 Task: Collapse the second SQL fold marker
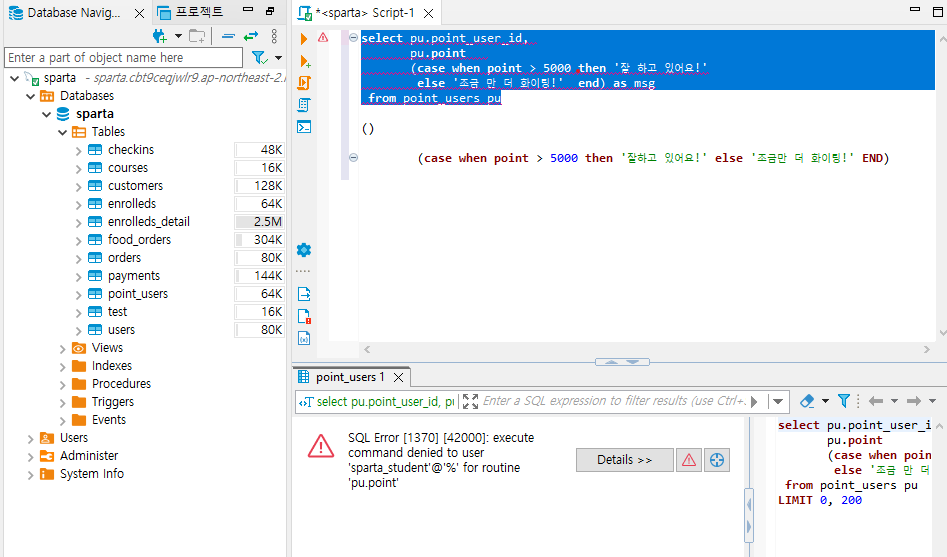tap(353, 158)
